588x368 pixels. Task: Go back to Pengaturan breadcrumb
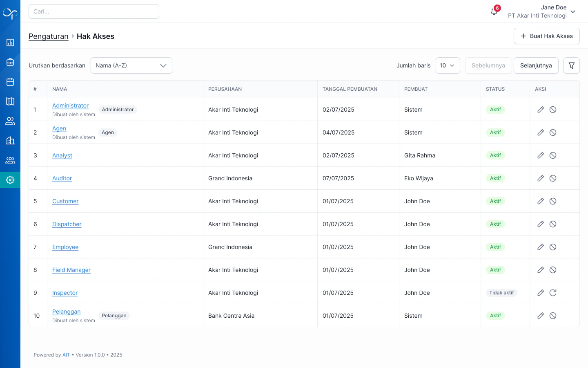pos(49,36)
